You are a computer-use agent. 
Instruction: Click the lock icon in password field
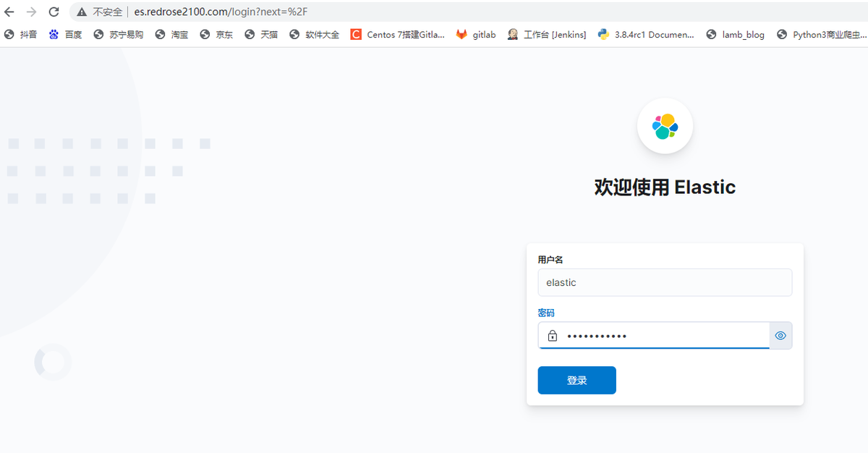tap(553, 336)
